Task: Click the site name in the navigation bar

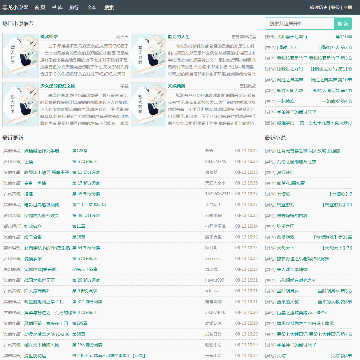Action: (15, 7)
